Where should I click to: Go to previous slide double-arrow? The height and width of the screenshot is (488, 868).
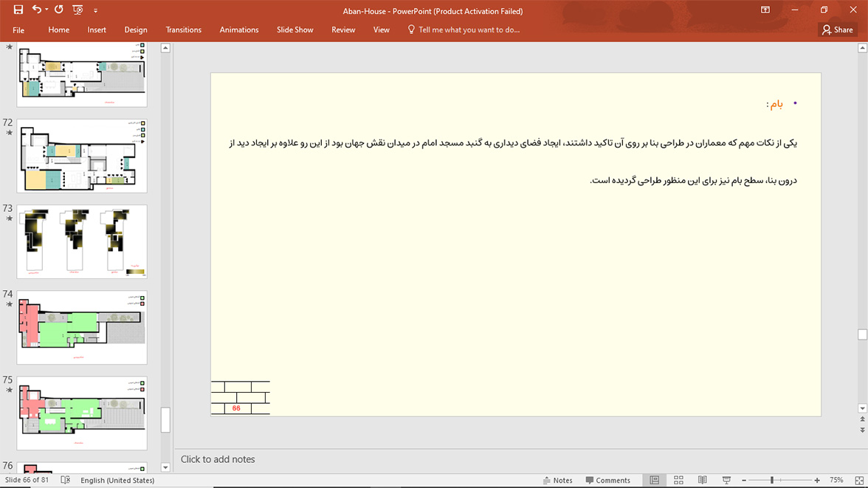coord(862,419)
